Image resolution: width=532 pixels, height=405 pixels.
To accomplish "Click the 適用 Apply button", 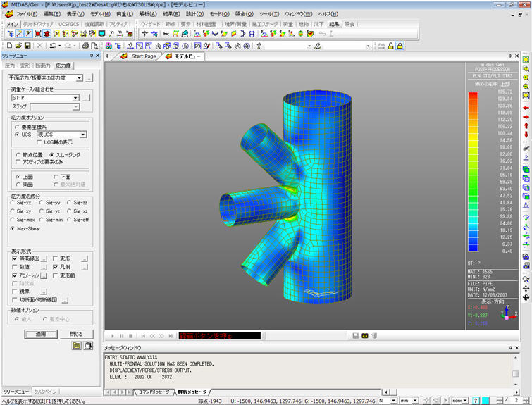I will (41, 334).
